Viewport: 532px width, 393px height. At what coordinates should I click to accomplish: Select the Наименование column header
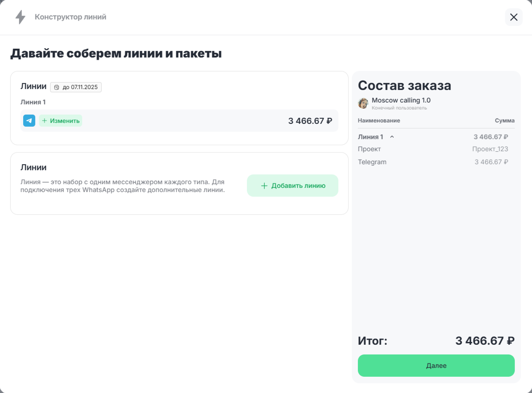[x=379, y=121]
